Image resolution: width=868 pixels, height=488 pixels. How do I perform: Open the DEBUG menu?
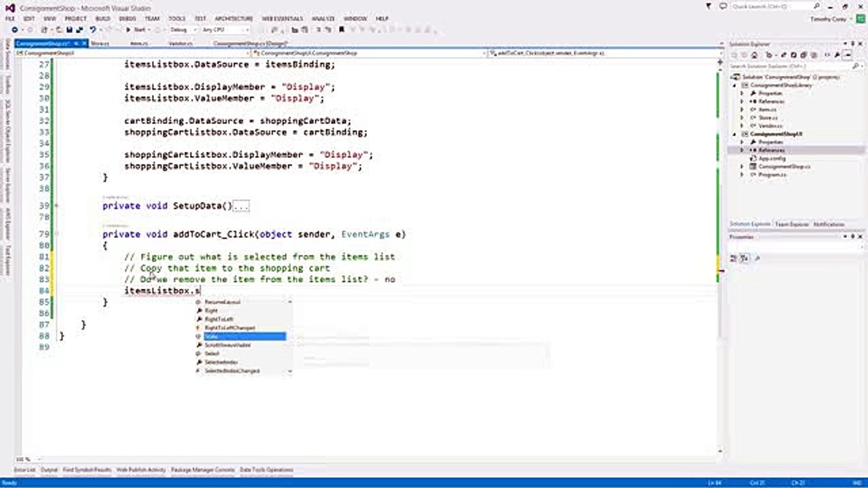[127, 19]
